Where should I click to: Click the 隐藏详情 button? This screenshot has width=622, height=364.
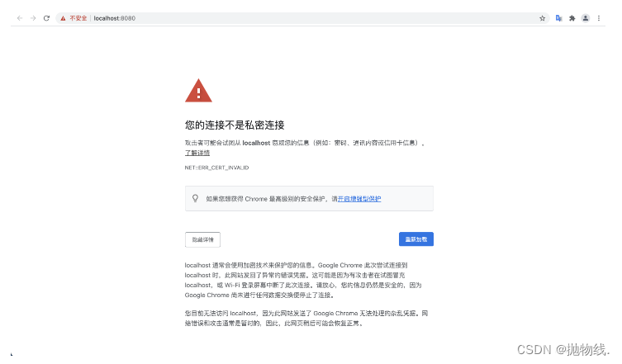202,239
